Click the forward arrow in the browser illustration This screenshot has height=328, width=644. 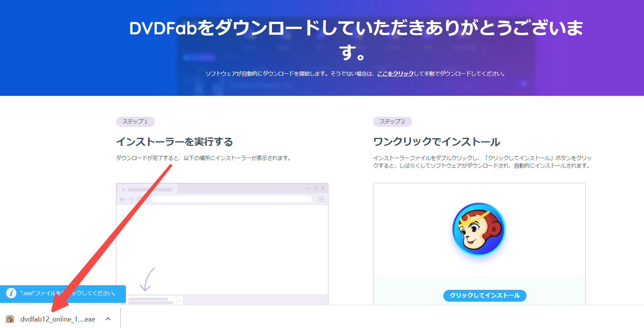(131, 199)
